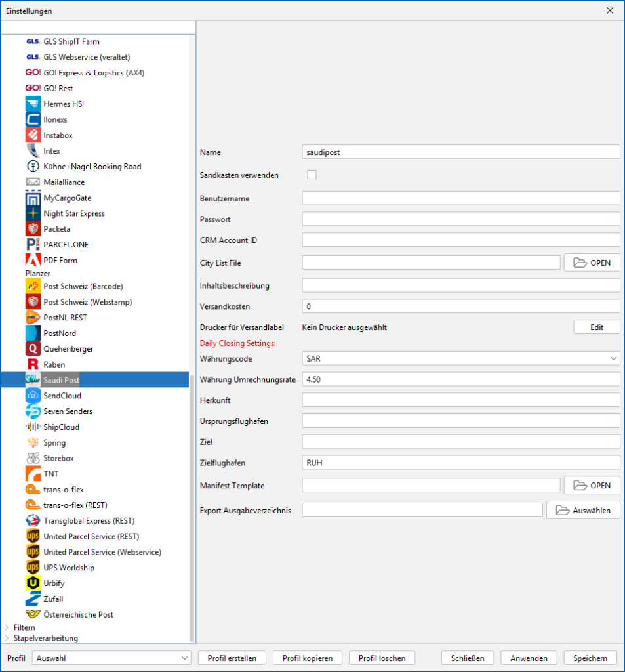
Task: Click the Hermes HSI carrier icon
Action: (x=33, y=104)
